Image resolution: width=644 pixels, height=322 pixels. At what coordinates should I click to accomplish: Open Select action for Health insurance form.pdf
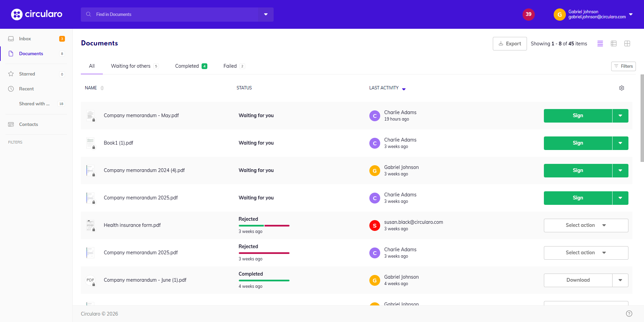[x=585, y=226]
